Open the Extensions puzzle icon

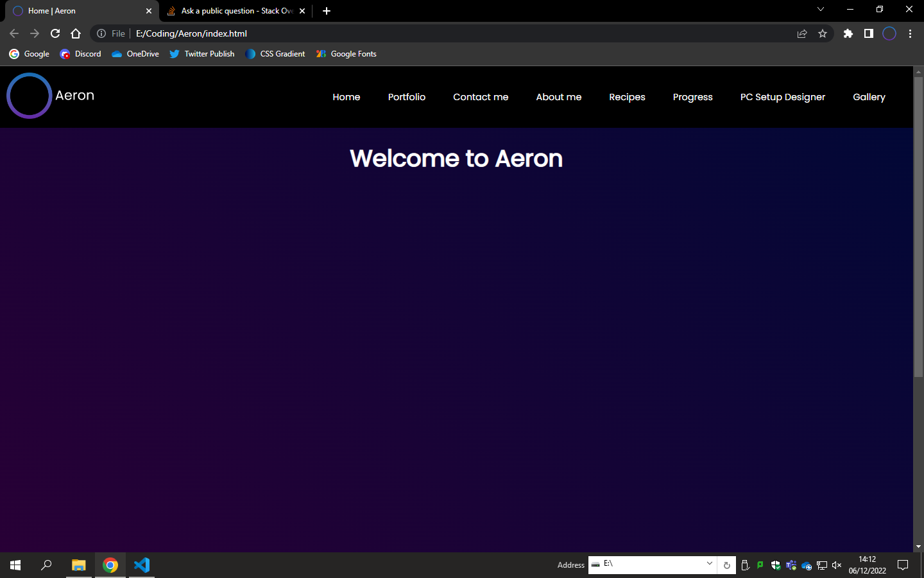[x=848, y=33]
